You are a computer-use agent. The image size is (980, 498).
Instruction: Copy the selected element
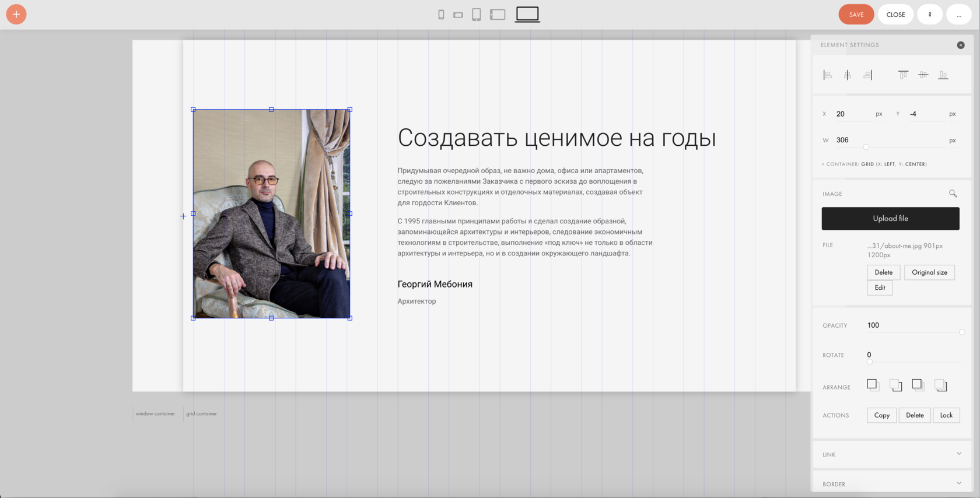click(881, 415)
